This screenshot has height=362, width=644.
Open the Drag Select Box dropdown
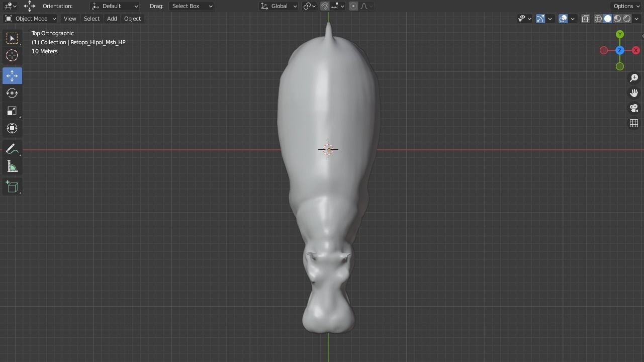point(192,6)
